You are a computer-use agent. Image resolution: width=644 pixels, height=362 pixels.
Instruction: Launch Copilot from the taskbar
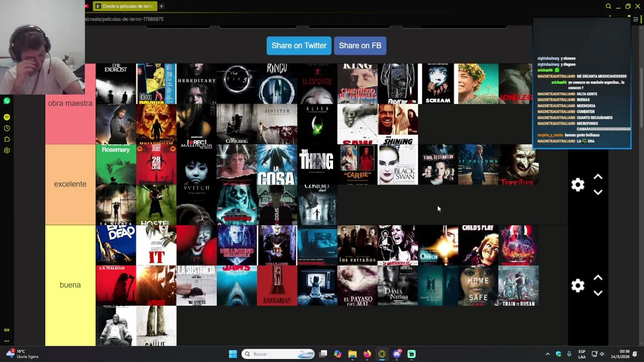click(x=338, y=354)
